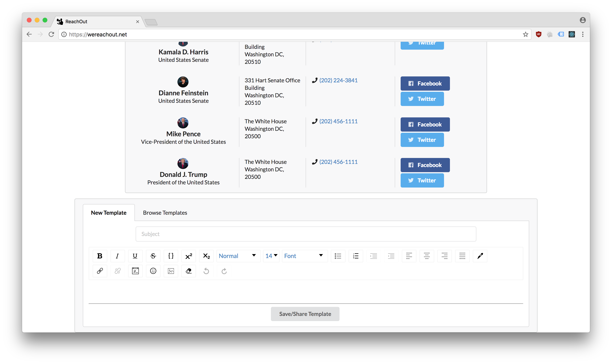Expand the Font family dropdown
This screenshot has height=364, width=612.
[304, 256]
